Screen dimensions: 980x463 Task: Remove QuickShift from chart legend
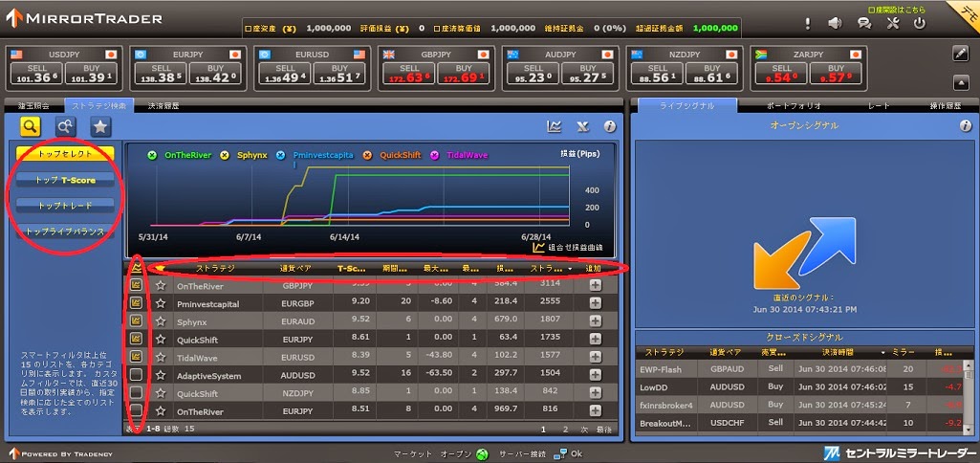[367, 155]
